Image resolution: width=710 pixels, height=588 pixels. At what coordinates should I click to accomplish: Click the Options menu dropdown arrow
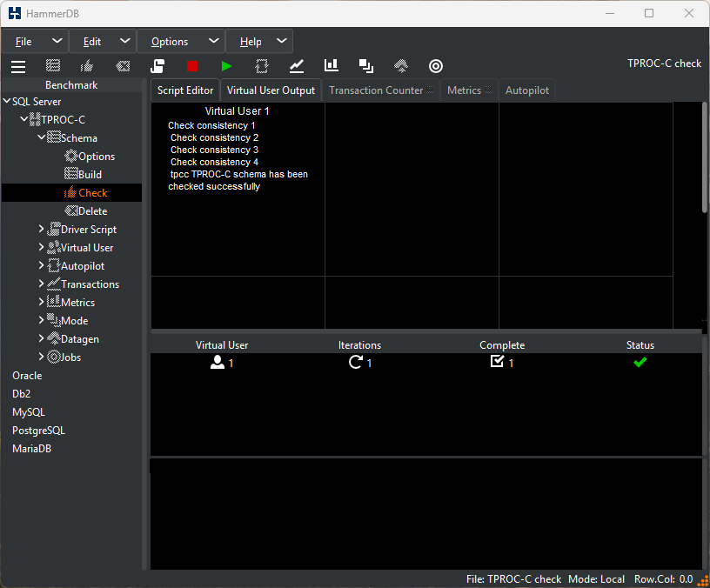214,41
